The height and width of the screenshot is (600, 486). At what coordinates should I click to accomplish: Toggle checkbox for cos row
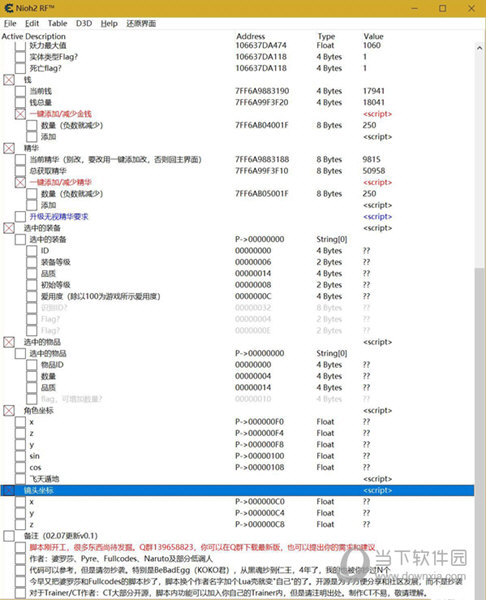tap(20, 468)
